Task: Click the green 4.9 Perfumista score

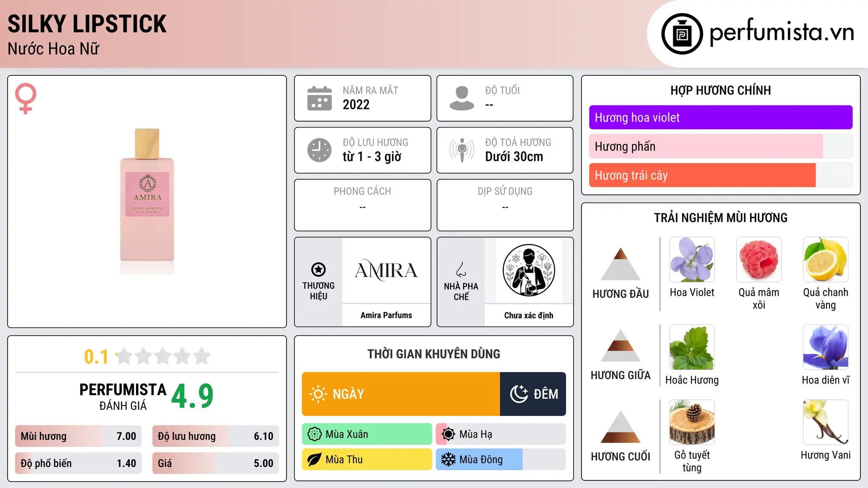Action: [x=192, y=396]
